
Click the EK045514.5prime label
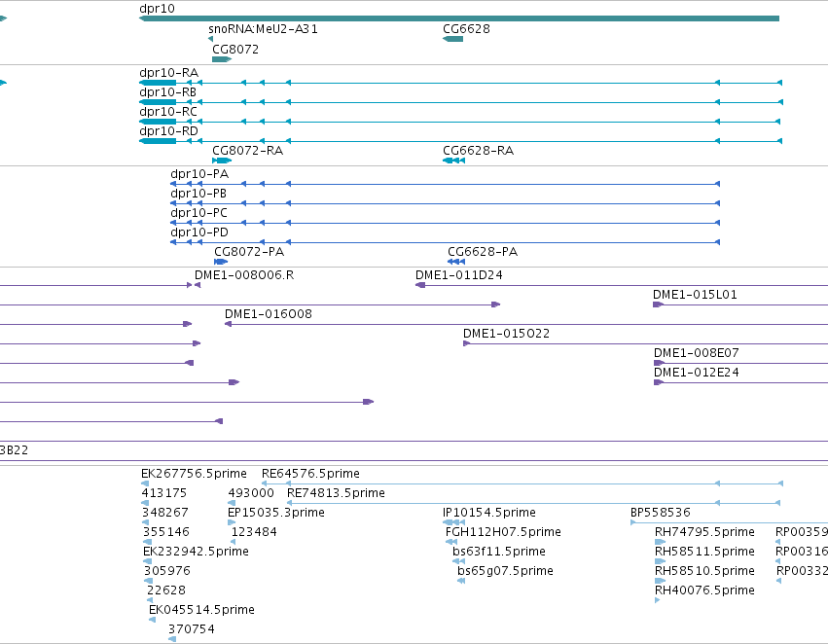click(x=201, y=610)
